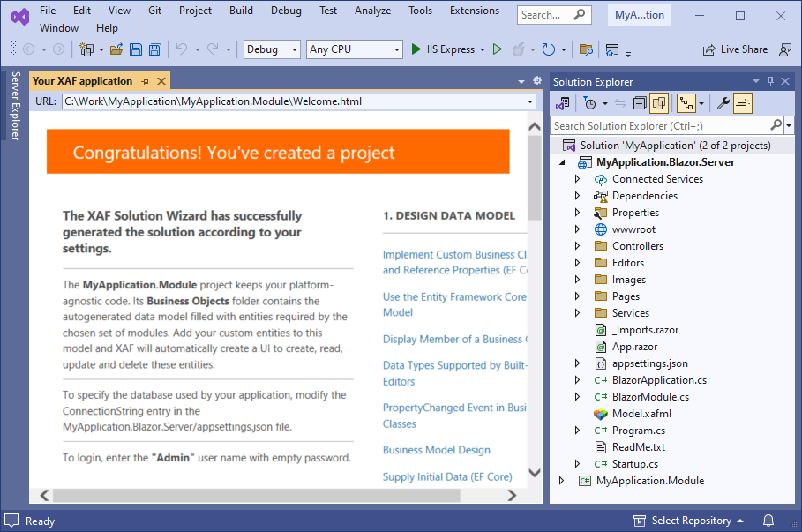The image size is (802, 532).
Task: Click the Save icon in toolbar
Action: [x=136, y=49]
